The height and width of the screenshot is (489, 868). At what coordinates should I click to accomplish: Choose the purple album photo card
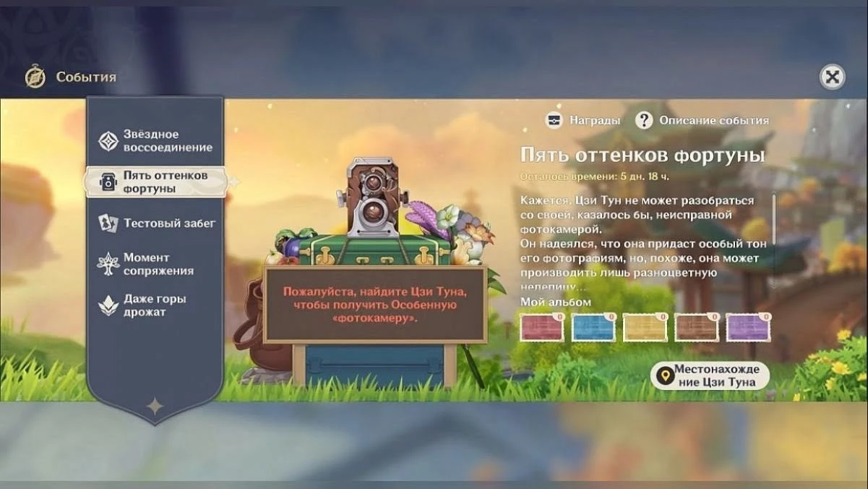point(748,328)
